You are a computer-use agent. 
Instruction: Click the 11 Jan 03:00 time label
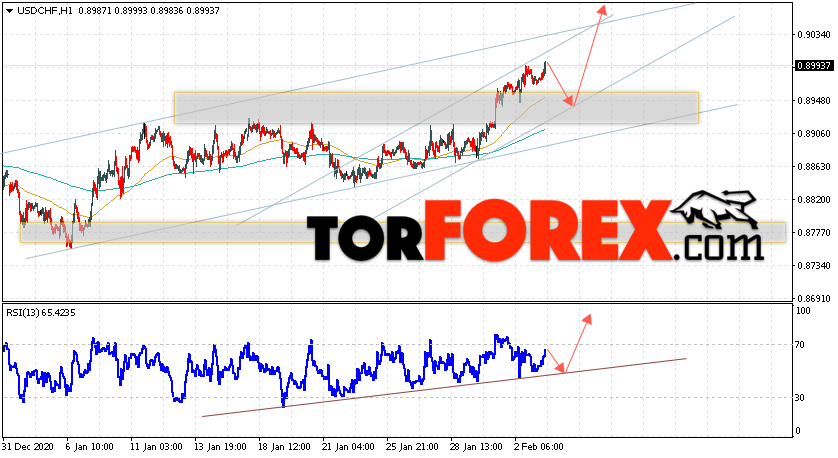pyautogui.click(x=156, y=447)
